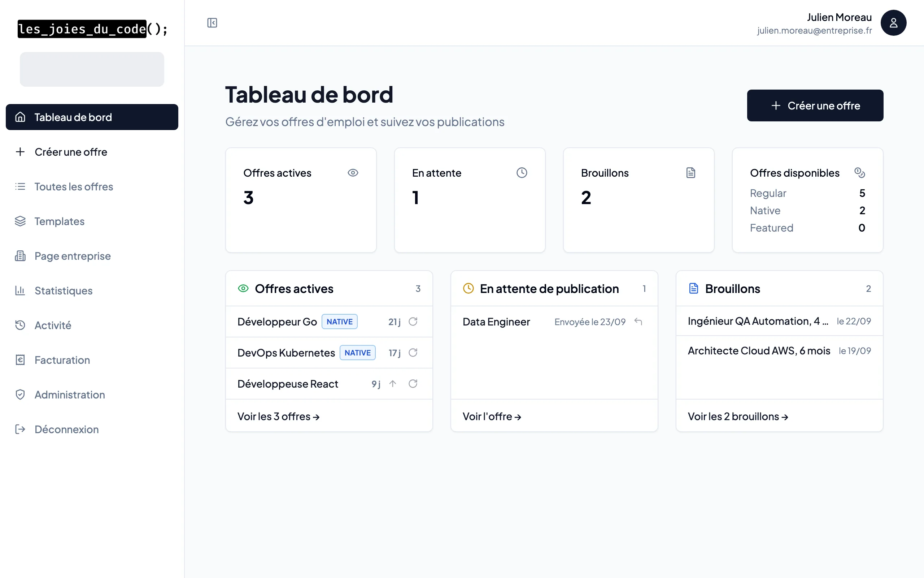Click julien.moreau@entreprise.fr email text
924x578 pixels.
pyautogui.click(x=814, y=30)
